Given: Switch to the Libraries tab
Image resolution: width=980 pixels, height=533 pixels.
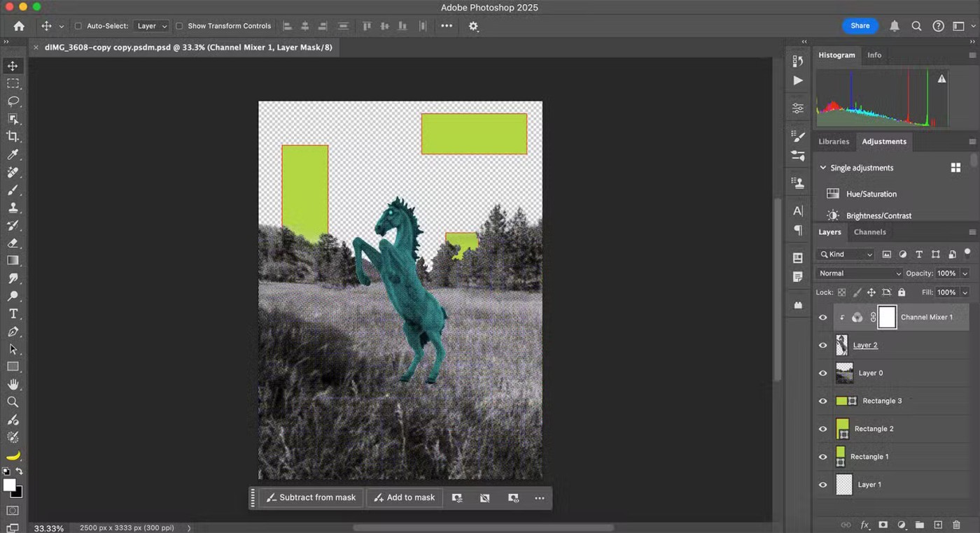Looking at the screenshot, I should pos(834,141).
